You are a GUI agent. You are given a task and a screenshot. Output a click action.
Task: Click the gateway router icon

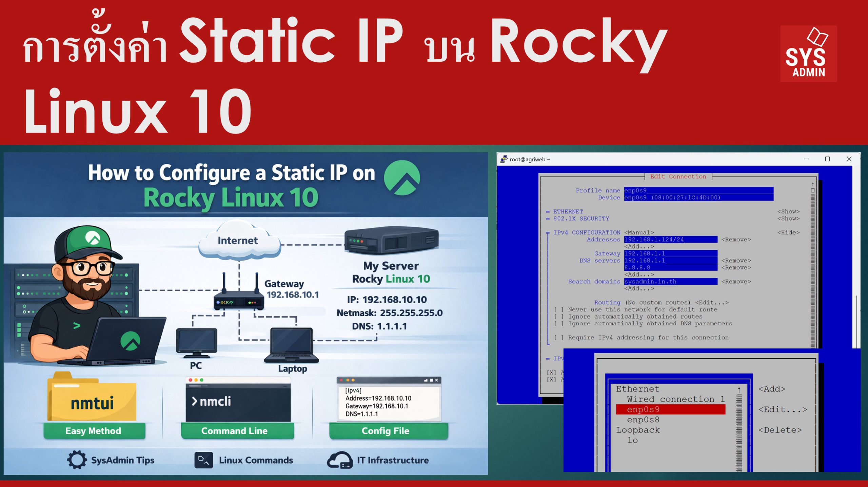pos(239,298)
